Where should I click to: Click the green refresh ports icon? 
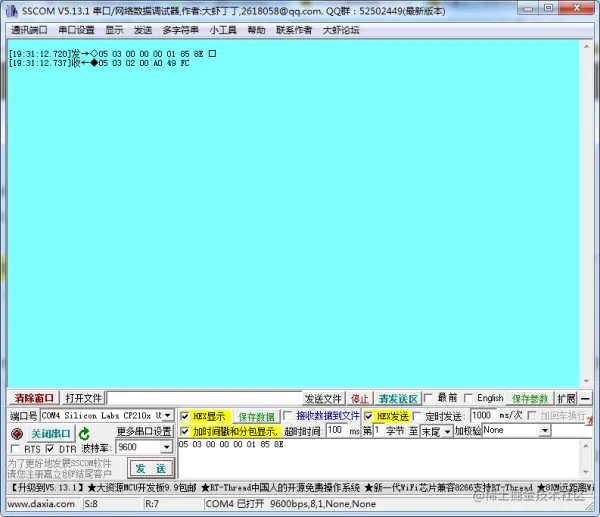[x=84, y=434]
